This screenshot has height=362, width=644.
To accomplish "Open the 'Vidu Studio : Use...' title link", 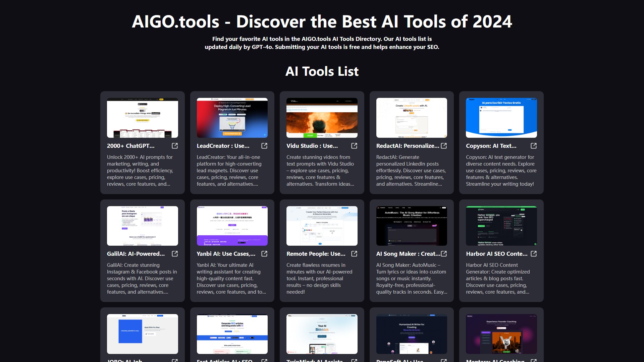I will click(312, 146).
